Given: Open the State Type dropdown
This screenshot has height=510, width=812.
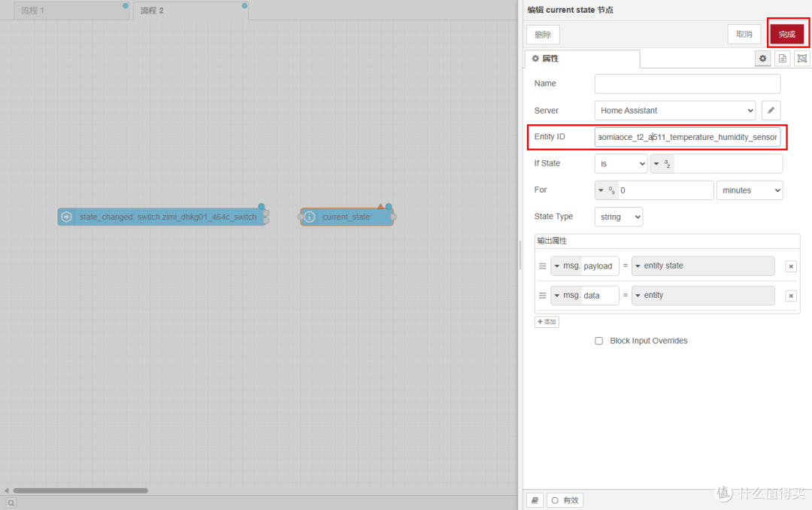Looking at the screenshot, I should click(618, 217).
